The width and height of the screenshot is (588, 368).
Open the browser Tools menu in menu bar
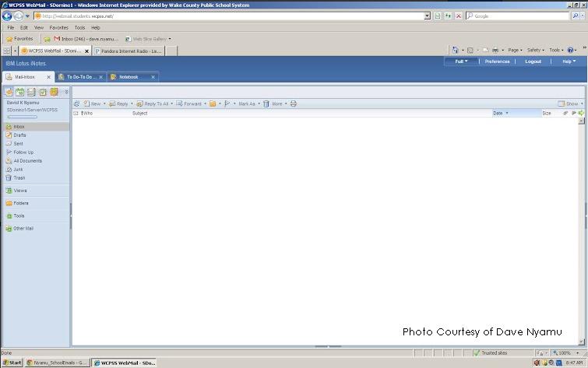79,28
